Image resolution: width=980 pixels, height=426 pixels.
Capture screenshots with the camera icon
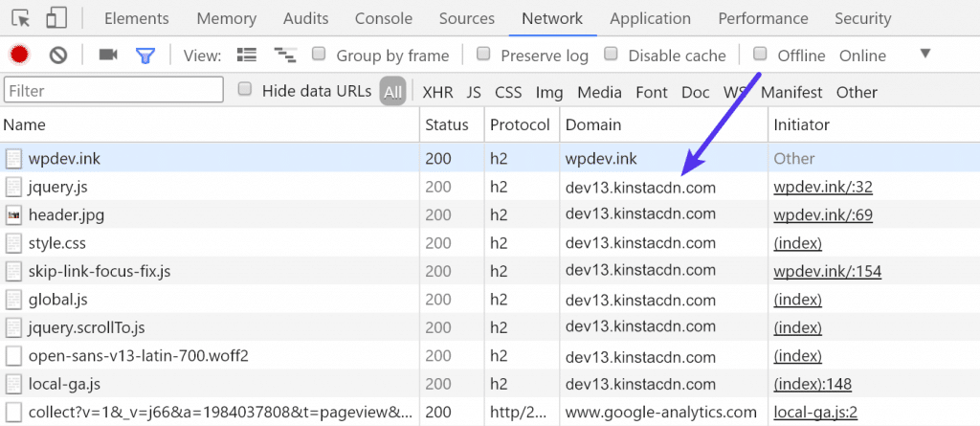click(108, 56)
